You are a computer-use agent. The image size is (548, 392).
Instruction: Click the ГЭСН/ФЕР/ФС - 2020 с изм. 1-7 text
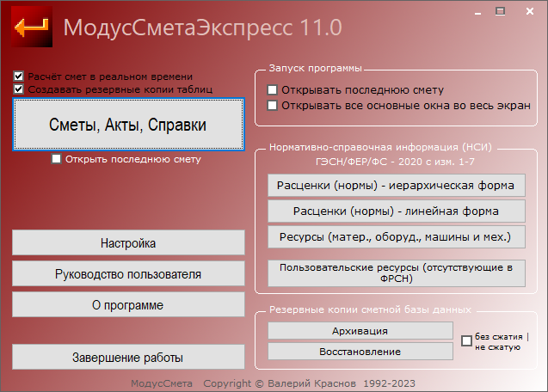tap(395, 162)
